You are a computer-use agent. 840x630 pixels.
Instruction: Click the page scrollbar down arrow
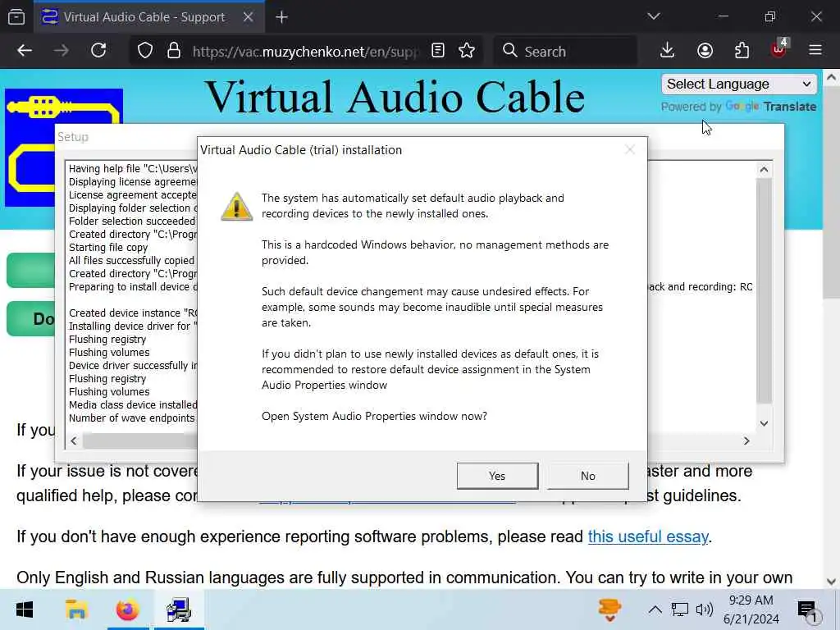831,582
